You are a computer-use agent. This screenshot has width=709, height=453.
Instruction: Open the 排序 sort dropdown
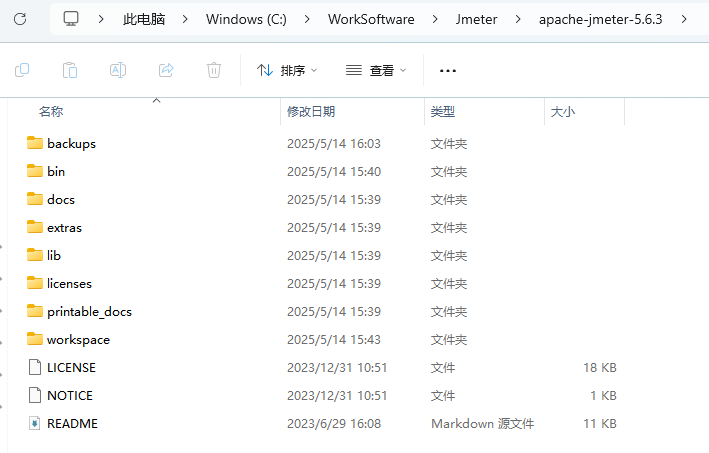287,71
